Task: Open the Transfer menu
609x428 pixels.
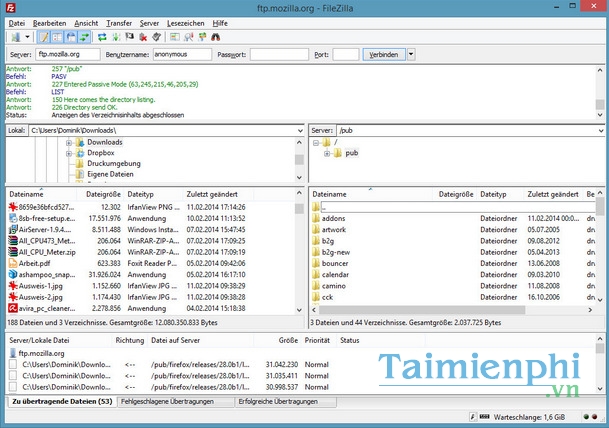Action: [x=119, y=23]
